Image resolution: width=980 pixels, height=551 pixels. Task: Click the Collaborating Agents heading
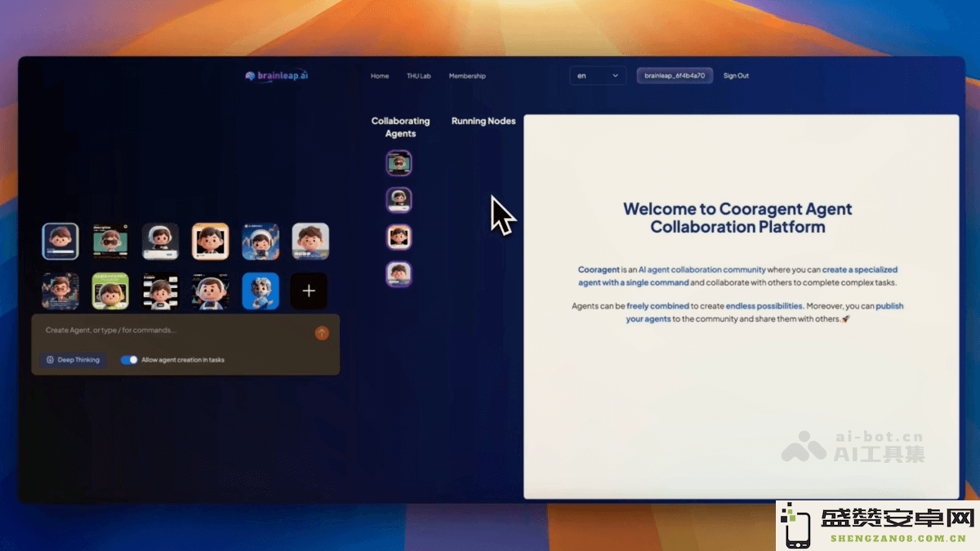point(400,127)
